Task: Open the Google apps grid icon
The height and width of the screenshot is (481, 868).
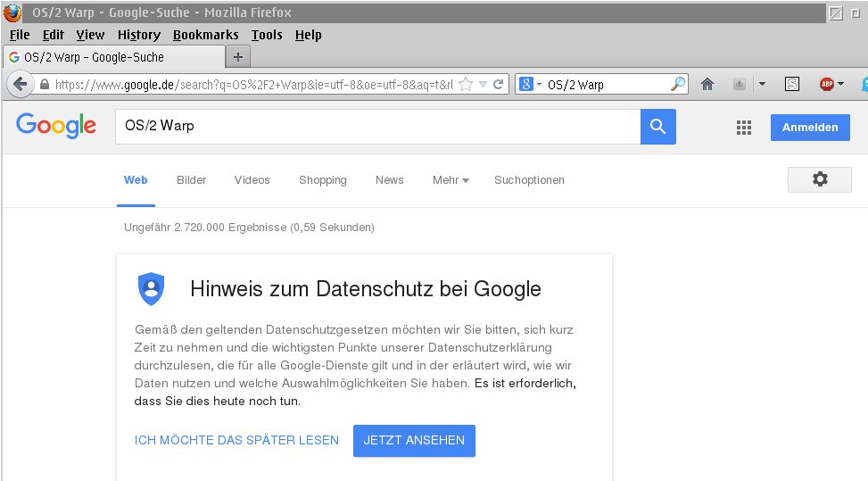Action: [x=744, y=128]
